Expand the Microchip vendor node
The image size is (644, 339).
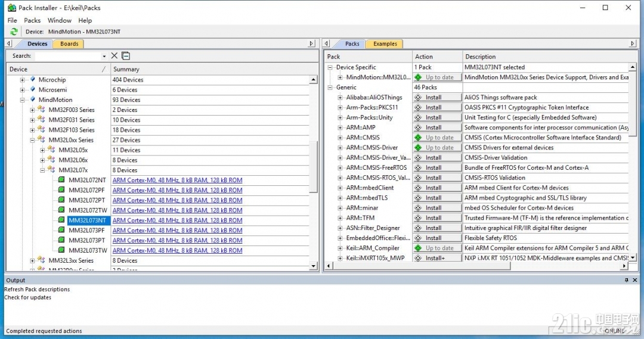click(x=23, y=80)
